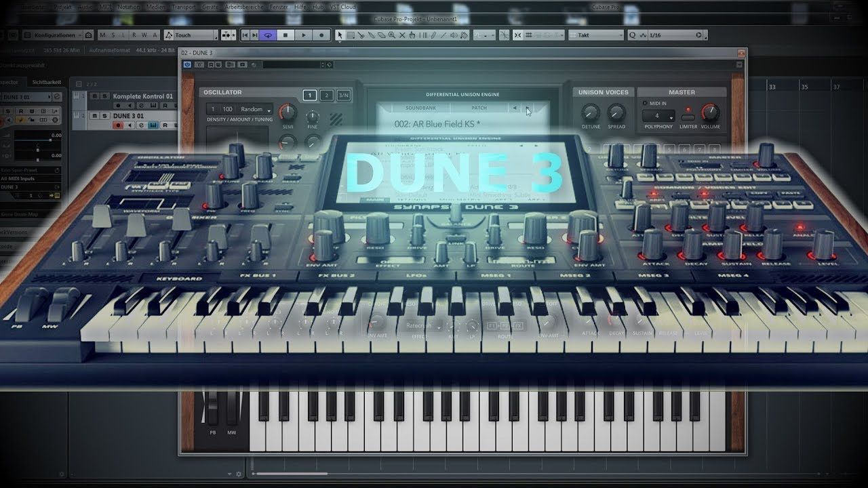Select the zoom magnifier tool

[x=392, y=35]
